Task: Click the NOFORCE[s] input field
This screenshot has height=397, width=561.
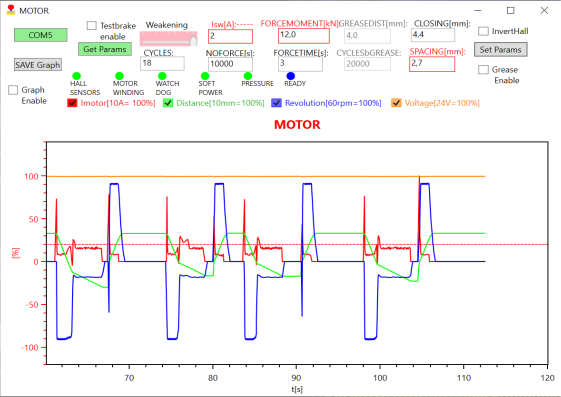Action: (x=230, y=64)
